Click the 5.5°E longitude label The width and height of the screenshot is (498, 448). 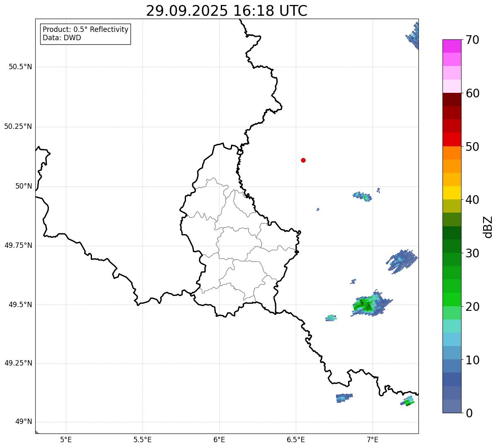[x=143, y=439]
